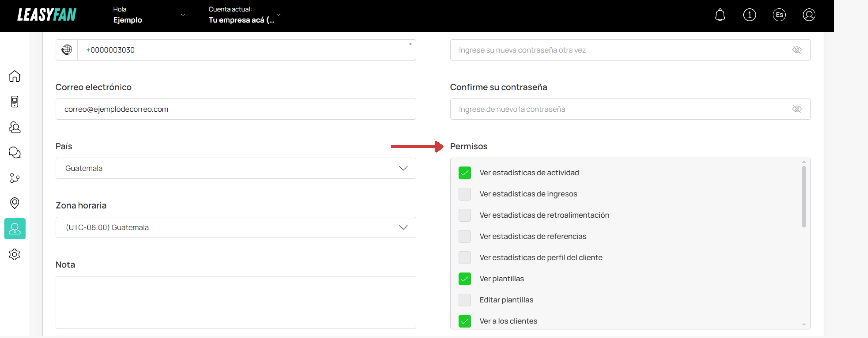Click the globe phone country icon
868x338 pixels.
pyautogui.click(x=67, y=50)
